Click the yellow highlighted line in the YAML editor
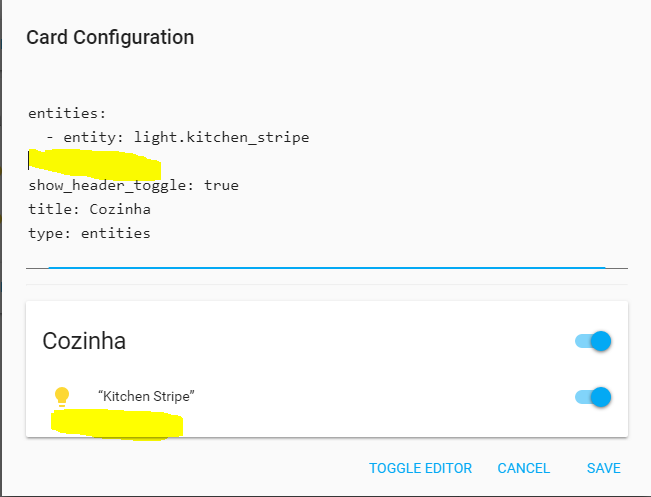Screen dimensions: 651x497 click(x=95, y=164)
